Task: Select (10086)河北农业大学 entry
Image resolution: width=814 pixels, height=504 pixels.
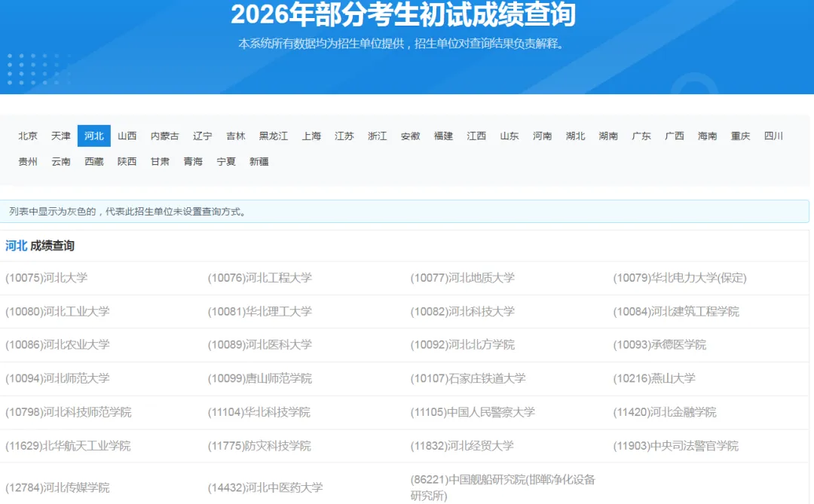Action: 57,344
